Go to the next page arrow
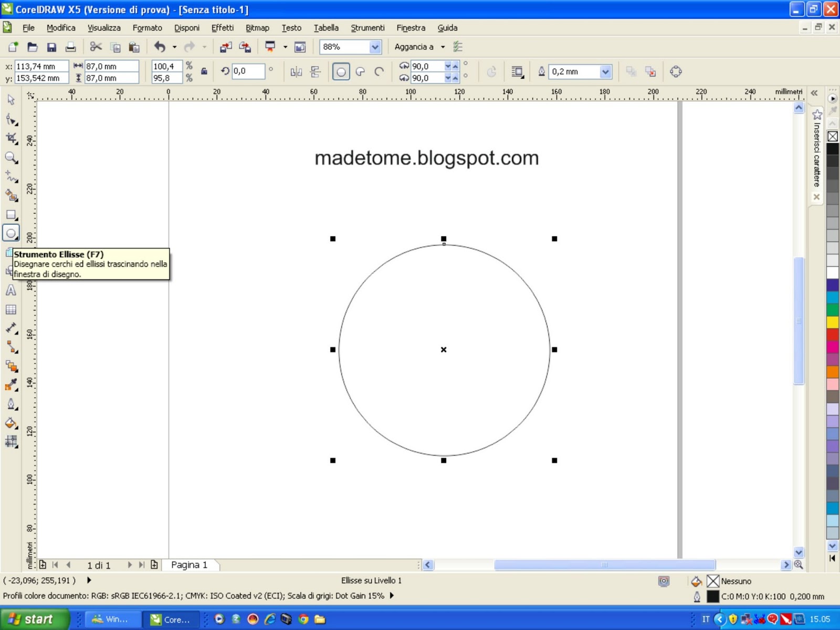The height and width of the screenshot is (630, 840). pos(130,565)
